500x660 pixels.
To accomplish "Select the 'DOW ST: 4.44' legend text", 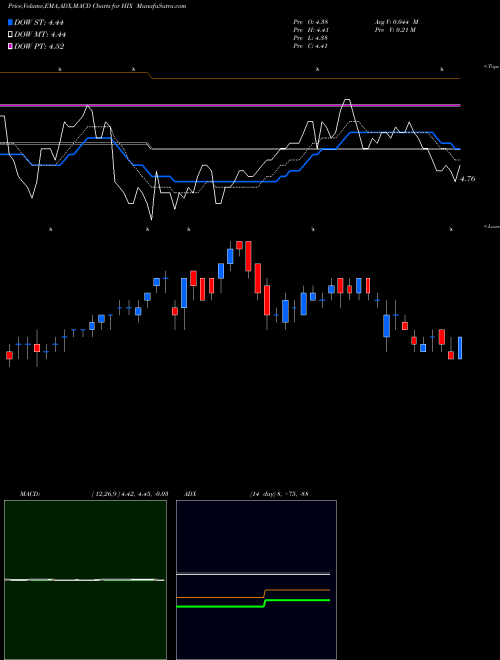I will pyautogui.click(x=39, y=23).
